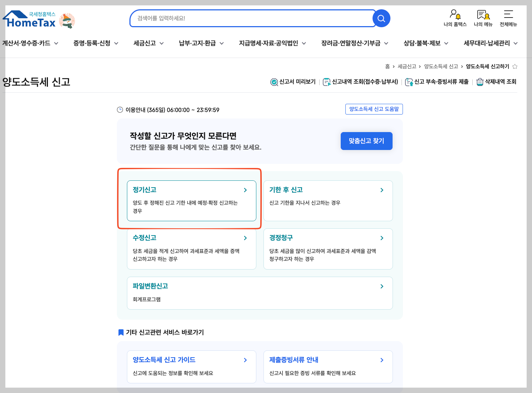
Task: Go to 양도소득세 신고 breadcrumb link
Action: coord(441,67)
